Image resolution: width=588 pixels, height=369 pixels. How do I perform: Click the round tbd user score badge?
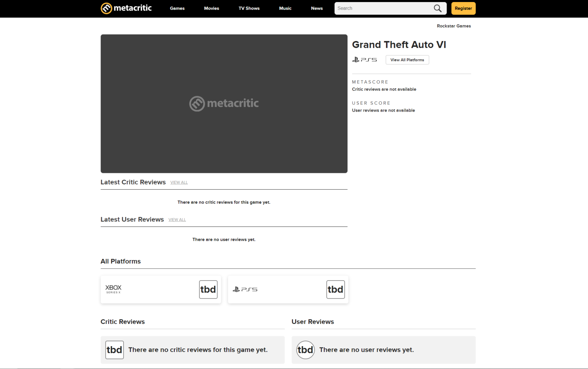pyautogui.click(x=305, y=350)
